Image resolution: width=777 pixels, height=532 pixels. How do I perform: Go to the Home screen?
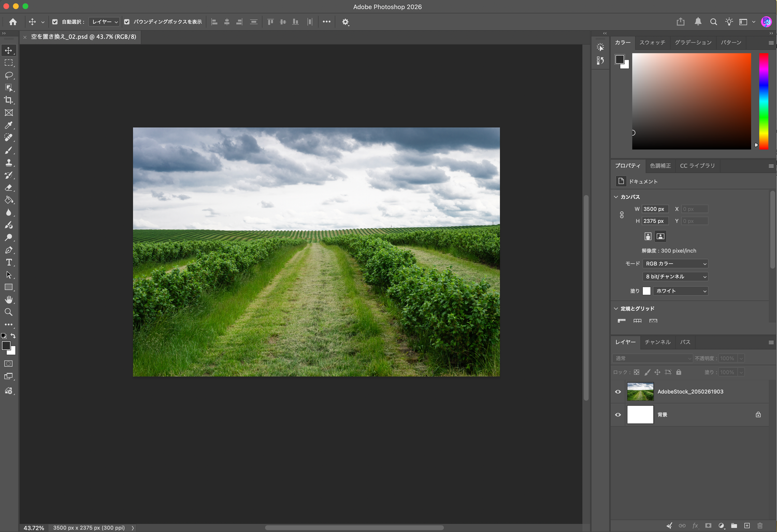pos(13,22)
